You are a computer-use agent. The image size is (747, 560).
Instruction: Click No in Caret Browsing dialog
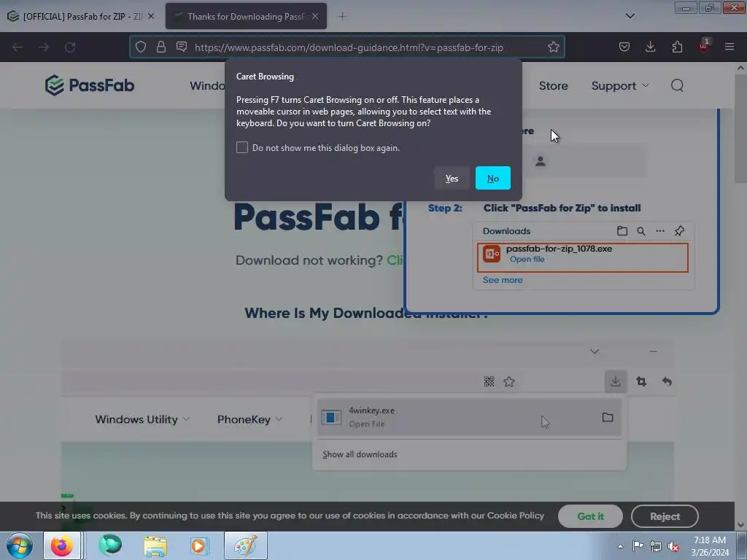493,178
